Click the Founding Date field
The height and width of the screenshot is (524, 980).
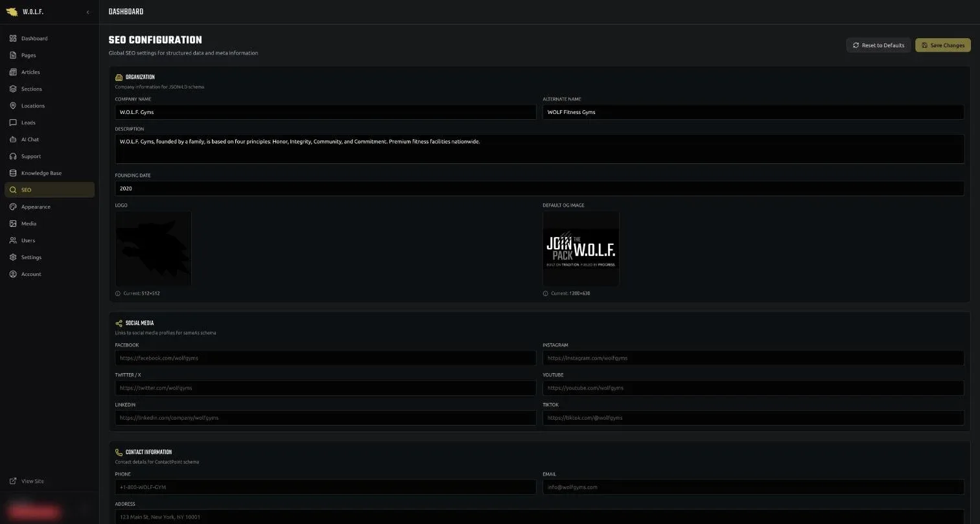539,188
